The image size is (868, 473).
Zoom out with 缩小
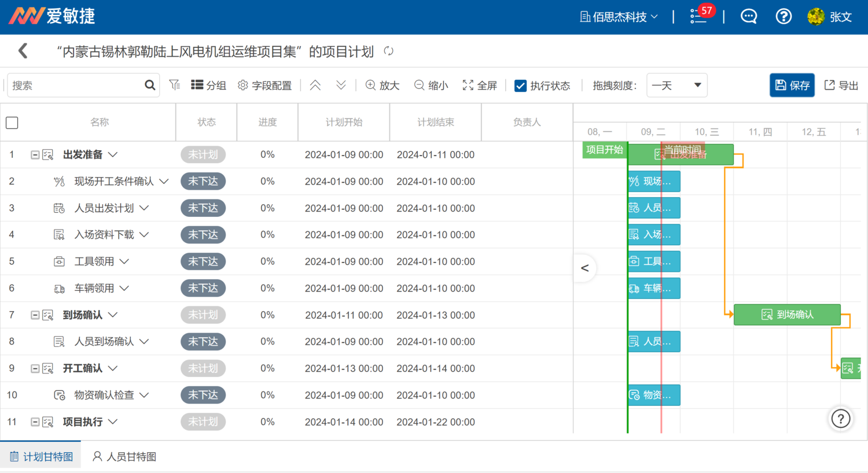click(x=431, y=86)
